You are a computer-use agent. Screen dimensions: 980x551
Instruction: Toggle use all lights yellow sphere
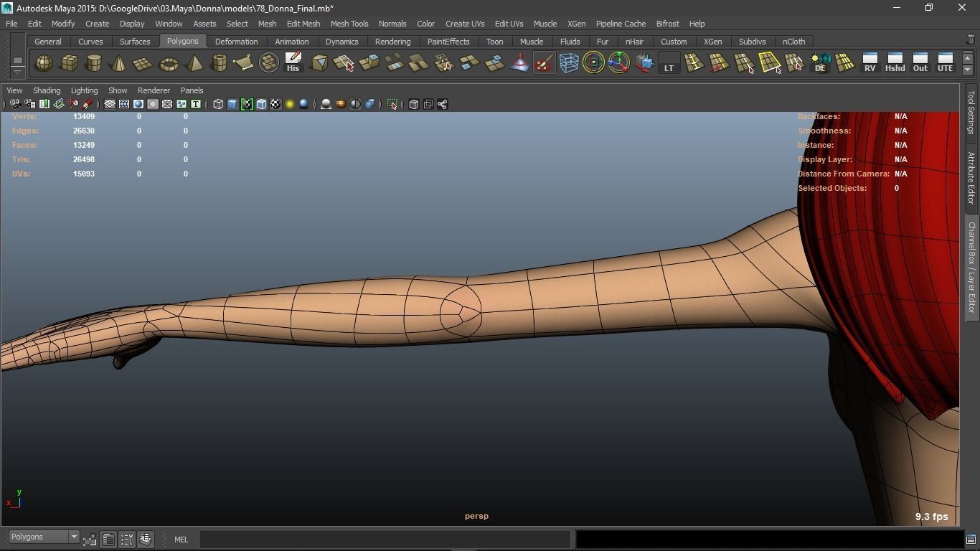point(290,104)
